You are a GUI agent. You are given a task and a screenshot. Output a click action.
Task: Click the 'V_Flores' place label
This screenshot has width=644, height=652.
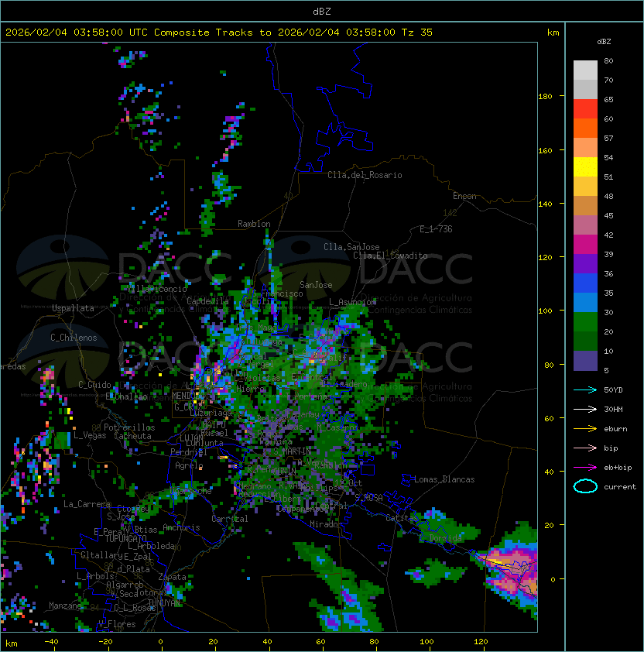117,624
